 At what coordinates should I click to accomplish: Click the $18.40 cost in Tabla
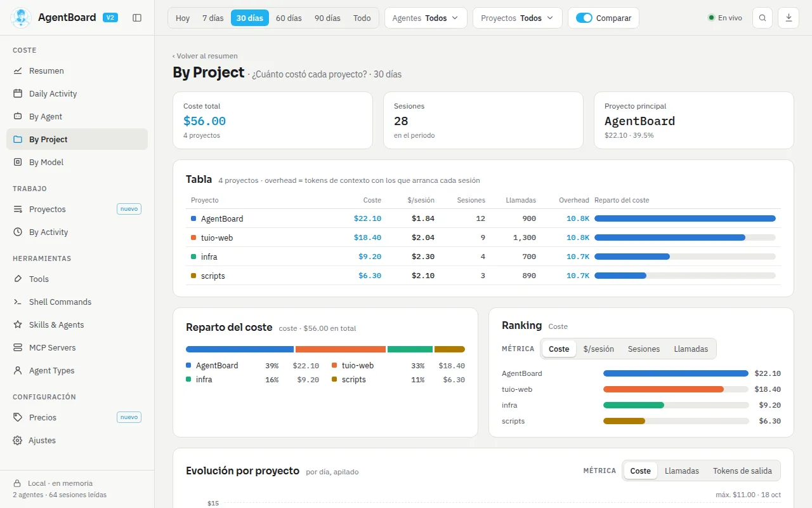[x=368, y=237]
